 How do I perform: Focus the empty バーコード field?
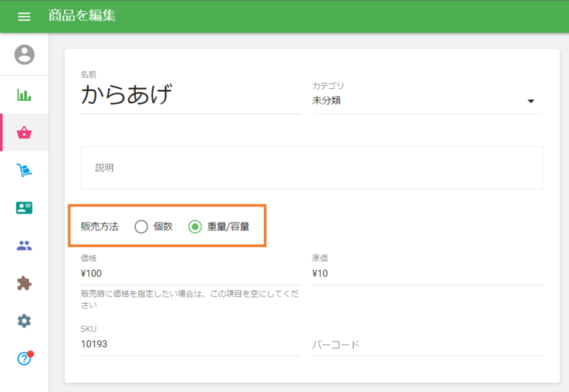coord(427,344)
